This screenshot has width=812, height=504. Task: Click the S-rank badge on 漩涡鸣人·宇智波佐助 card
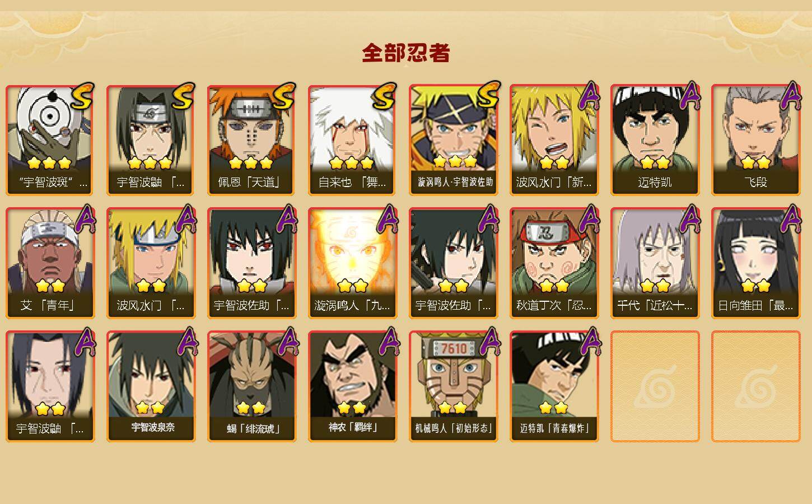pos(487,95)
